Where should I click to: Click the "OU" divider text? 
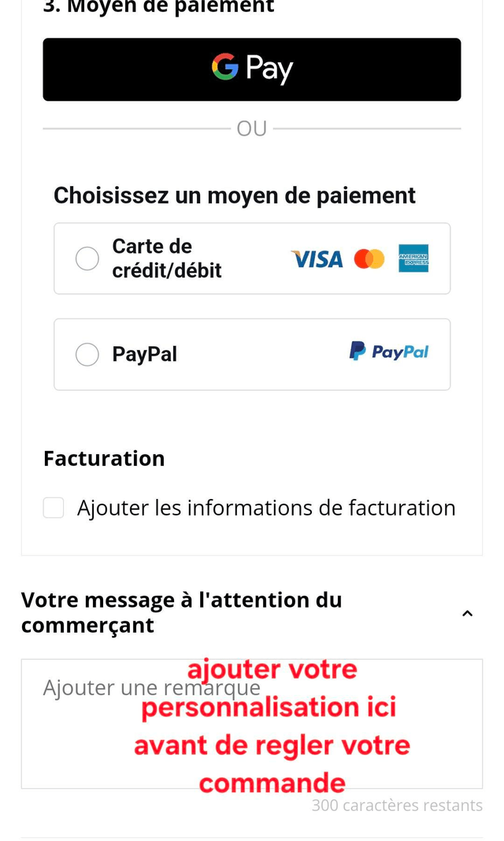coord(252,128)
